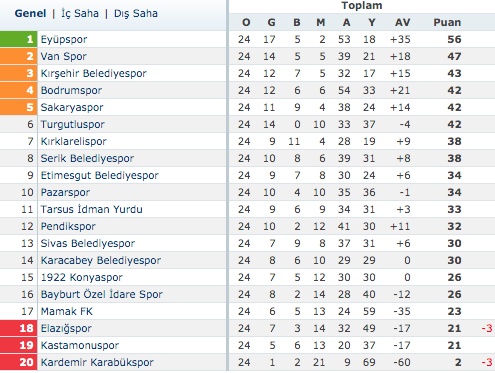Click the Van Spor team name
Viewport: 495px width, 373px height.
[x=63, y=56]
